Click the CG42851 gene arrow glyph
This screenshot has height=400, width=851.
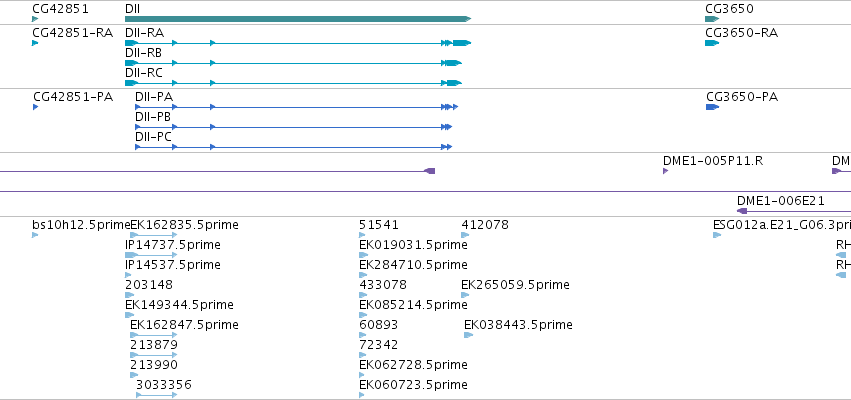pyautogui.click(x=35, y=19)
